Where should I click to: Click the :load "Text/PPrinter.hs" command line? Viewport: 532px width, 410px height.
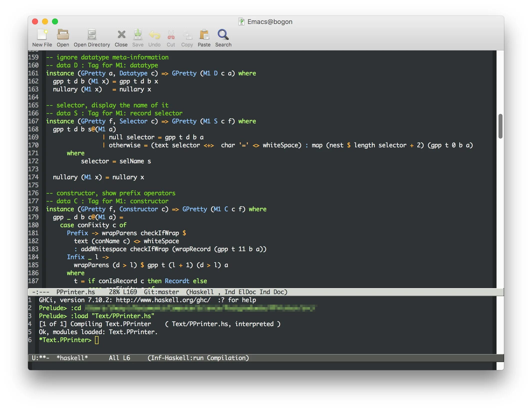(x=96, y=316)
